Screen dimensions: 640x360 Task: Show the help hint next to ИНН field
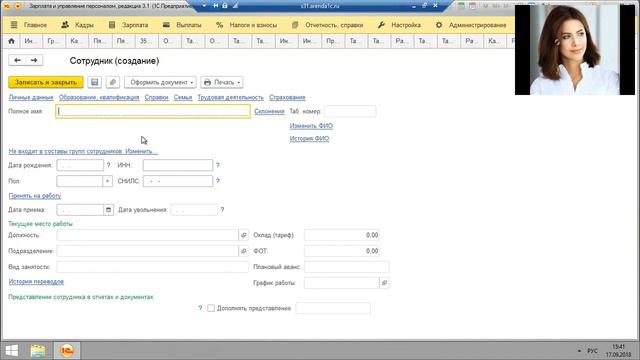[x=218, y=165]
